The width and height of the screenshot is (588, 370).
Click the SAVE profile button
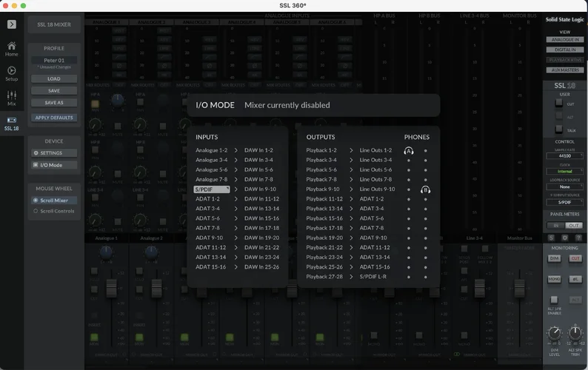coord(54,91)
